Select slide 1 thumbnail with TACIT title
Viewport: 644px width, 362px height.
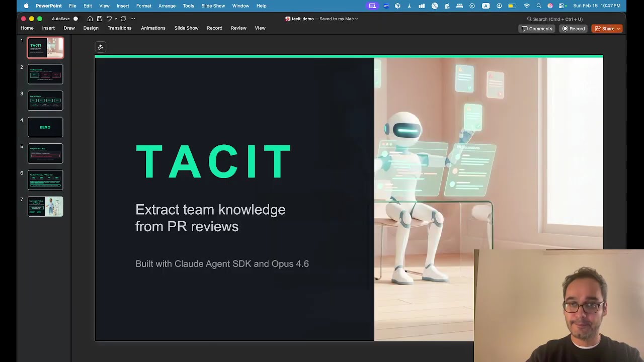(45, 48)
